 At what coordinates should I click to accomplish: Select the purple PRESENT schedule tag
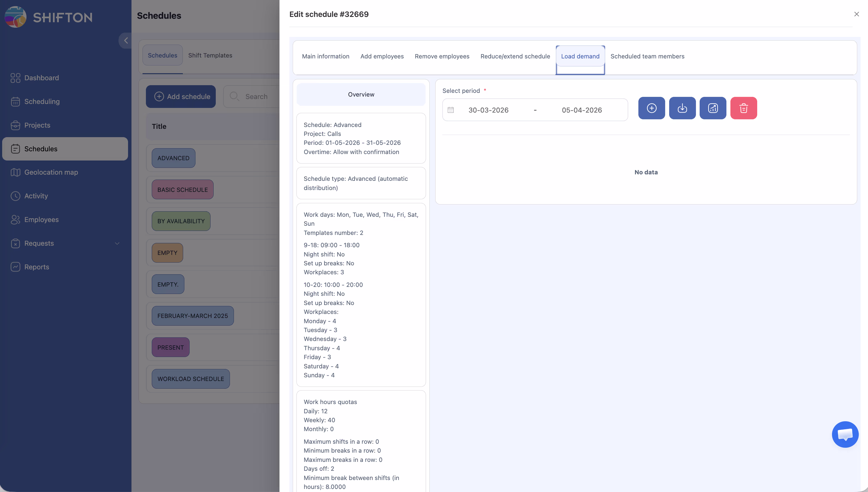pyautogui.click(x=171, y=347)
